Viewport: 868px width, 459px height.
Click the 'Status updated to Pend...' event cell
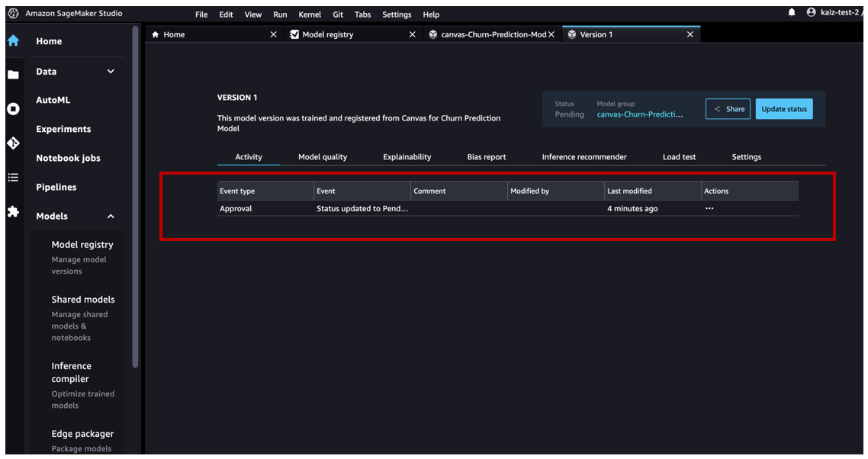(362, 209)
